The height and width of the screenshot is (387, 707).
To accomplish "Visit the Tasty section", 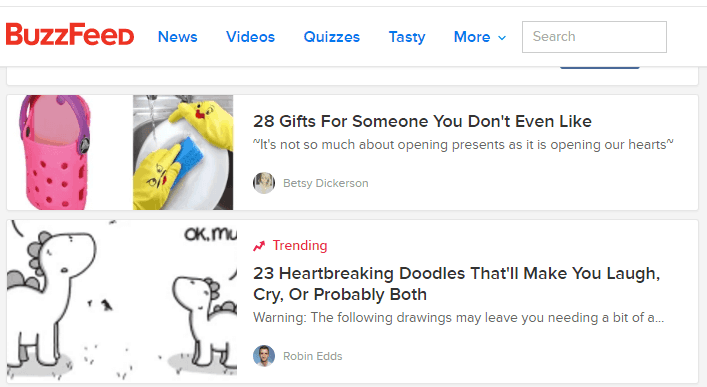I will tap(407, 37).
